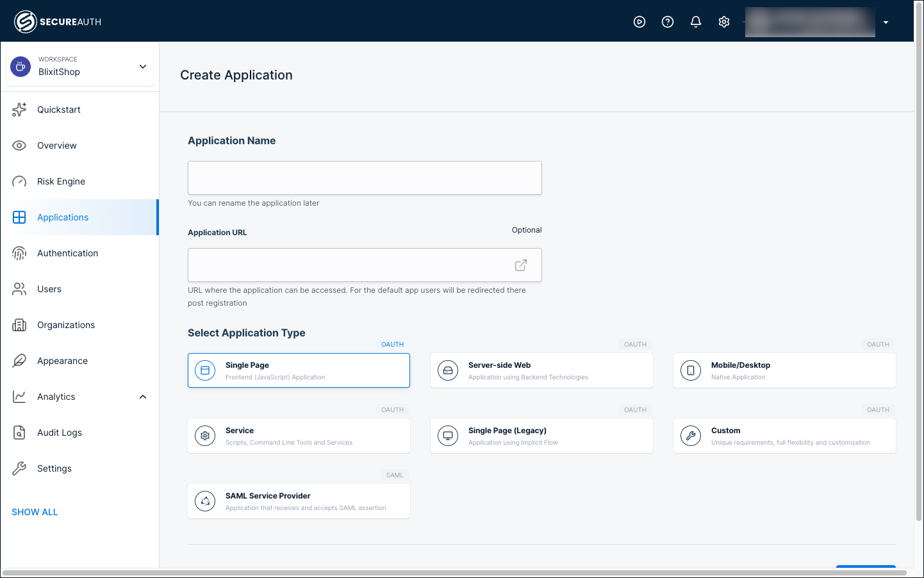Select Single Page application type
The image size is (924, 578).
pyautogui.click(x=299, y=370)
